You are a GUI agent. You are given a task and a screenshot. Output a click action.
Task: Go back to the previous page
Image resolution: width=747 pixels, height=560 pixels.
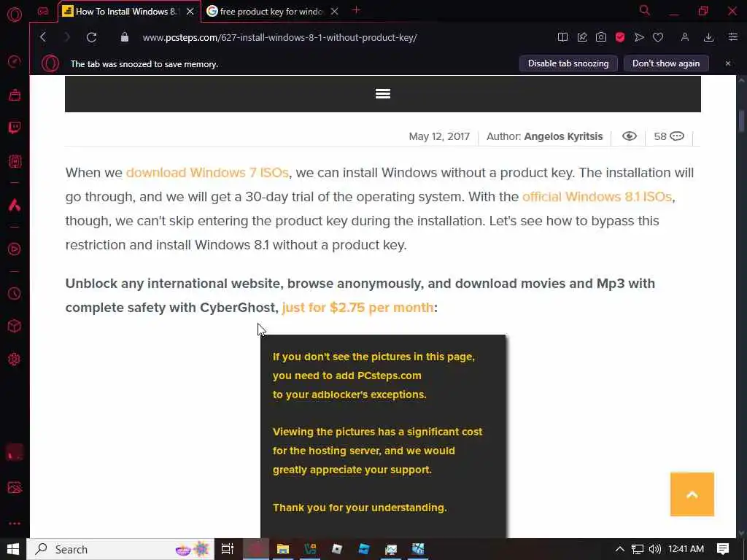(43, 37)
